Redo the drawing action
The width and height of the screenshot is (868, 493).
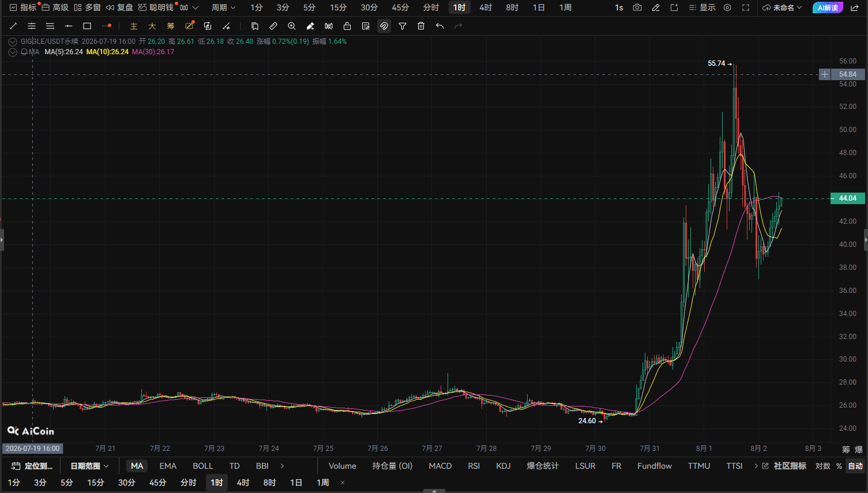click(458, 26)
